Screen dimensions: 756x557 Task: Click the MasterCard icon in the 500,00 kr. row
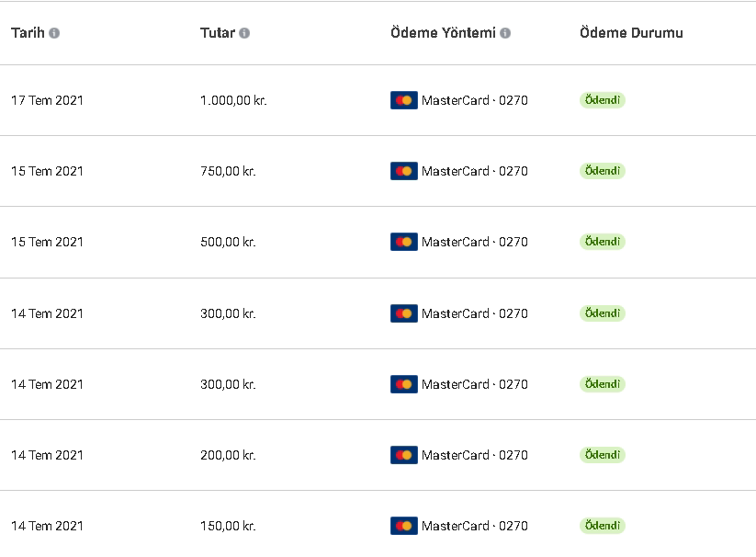[404, 242]
